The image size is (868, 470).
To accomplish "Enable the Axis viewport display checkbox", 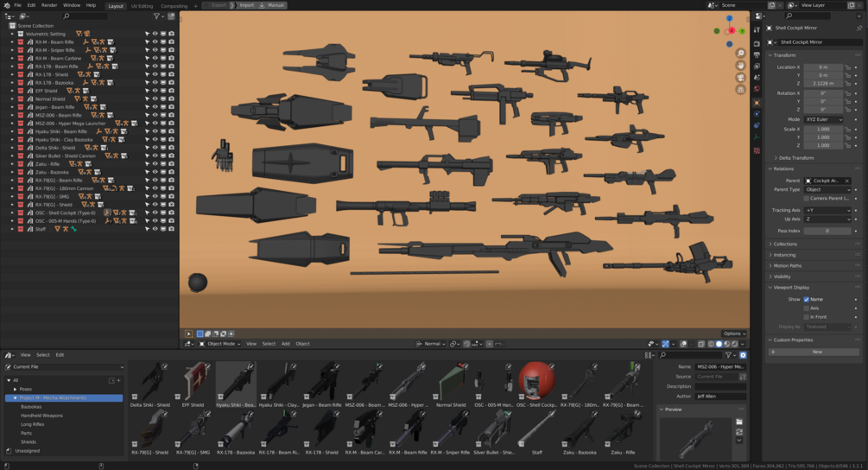I will (x=807, y=308).
